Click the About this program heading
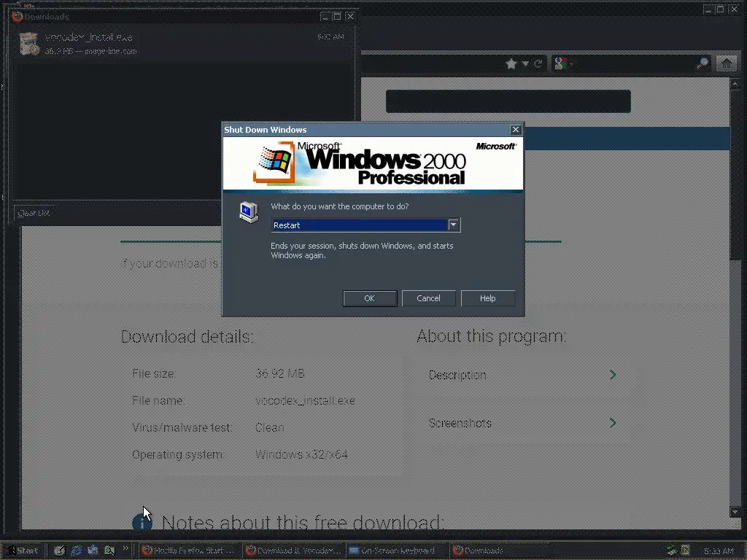 click(491, 337)
